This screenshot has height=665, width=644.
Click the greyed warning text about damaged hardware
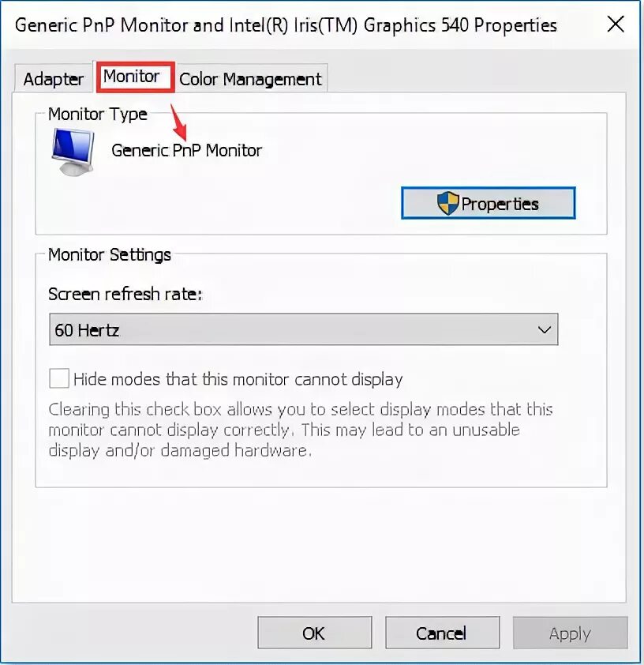(301, 430)
